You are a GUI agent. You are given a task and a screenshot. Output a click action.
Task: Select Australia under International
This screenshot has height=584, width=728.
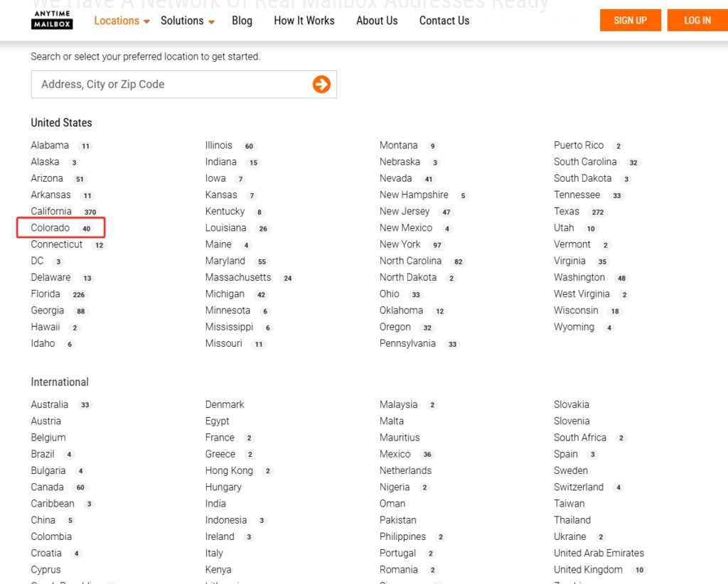pyautogui.click(x=50, y=405)
